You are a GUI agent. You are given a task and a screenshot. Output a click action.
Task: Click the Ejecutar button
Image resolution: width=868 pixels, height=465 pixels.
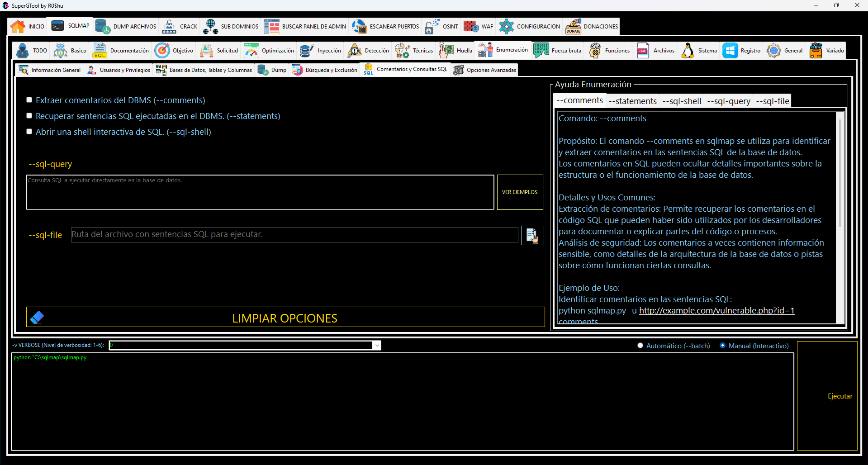pos(827,396)
